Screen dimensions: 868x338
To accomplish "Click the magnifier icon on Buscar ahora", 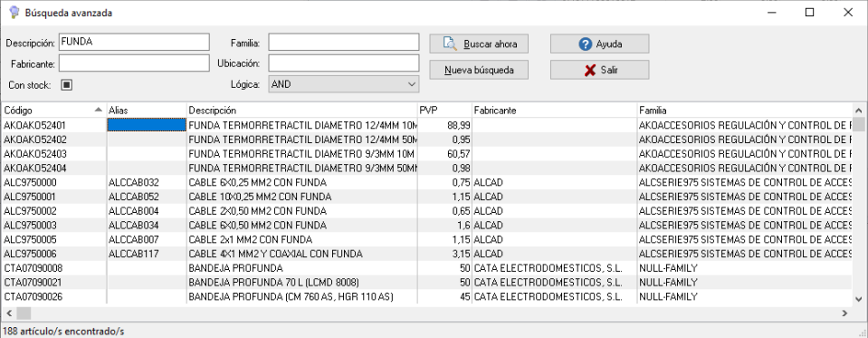I will 450,43.
